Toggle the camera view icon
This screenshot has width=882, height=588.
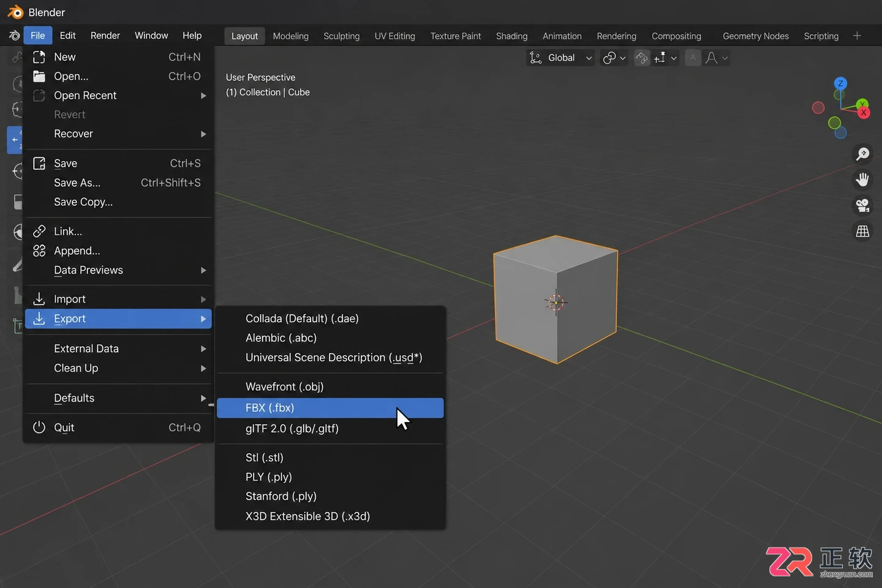(862, 205)
